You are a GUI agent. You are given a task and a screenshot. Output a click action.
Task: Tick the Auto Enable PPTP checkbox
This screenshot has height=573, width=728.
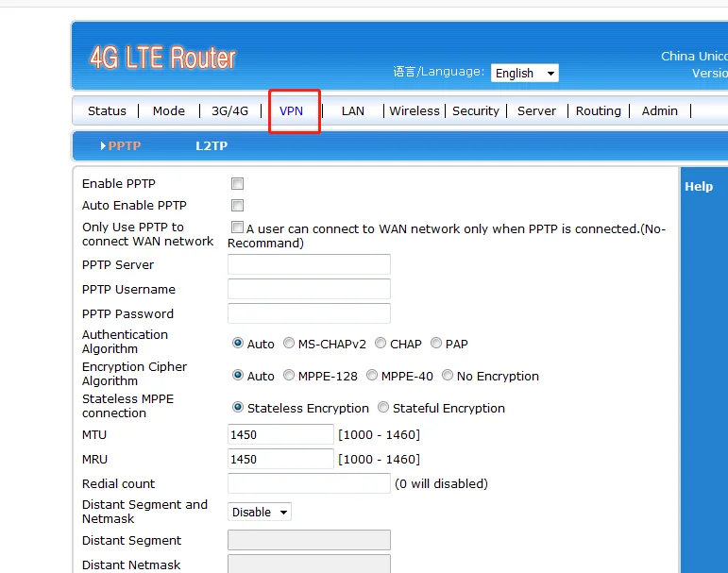pyautogui.click(x=237, y=205)
